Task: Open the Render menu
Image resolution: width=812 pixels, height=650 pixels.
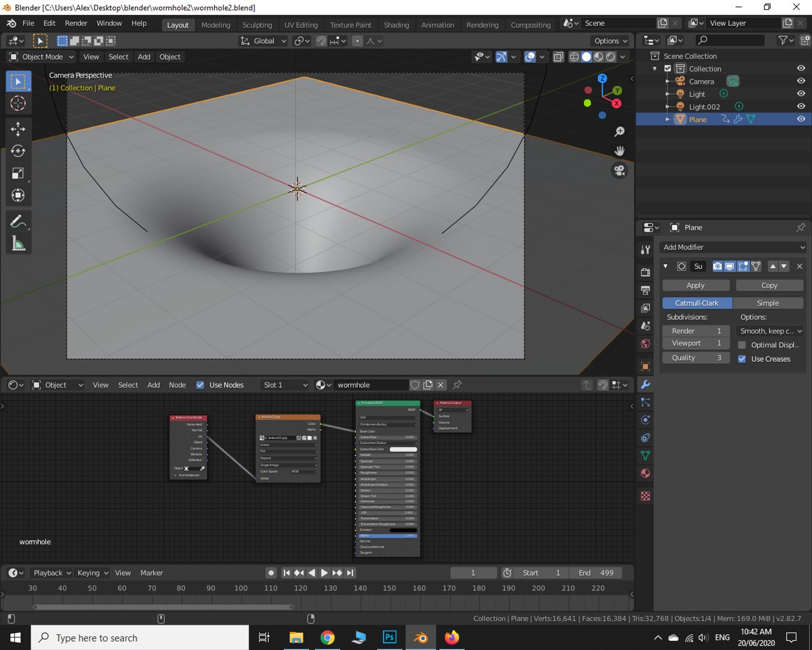Action: click(76, 23)
